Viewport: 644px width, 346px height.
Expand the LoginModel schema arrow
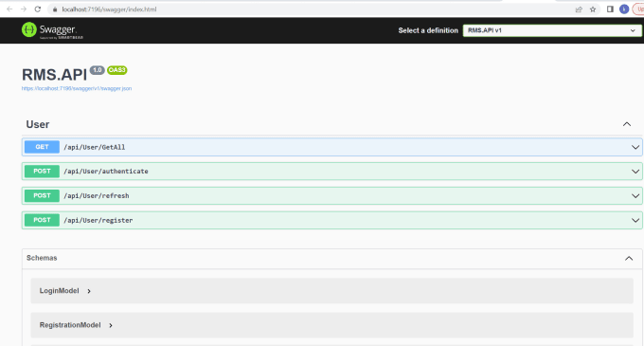tap(89, 291)
